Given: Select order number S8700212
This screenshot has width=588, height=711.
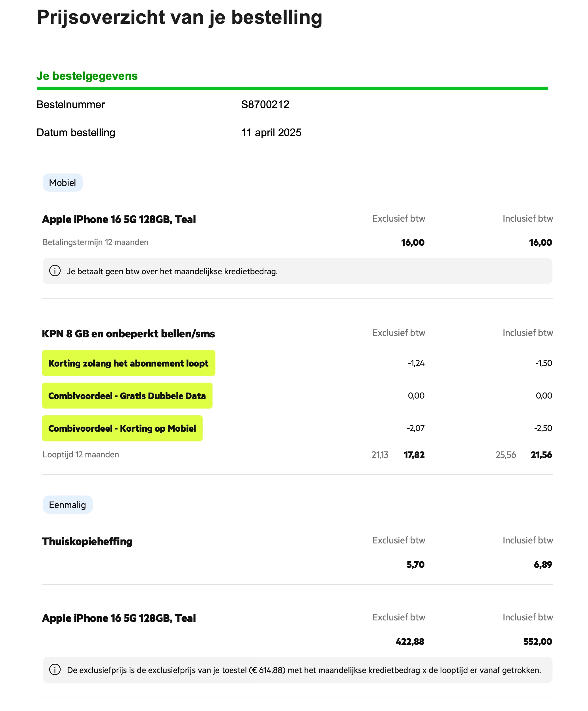Looking at the screenshot, I should tap(265, 105).
